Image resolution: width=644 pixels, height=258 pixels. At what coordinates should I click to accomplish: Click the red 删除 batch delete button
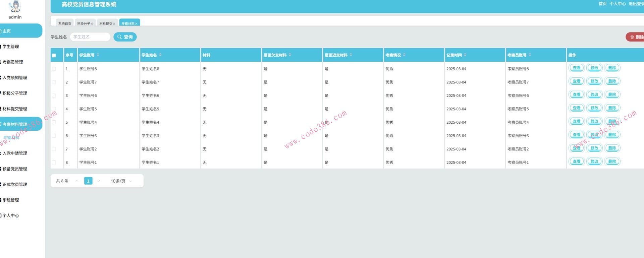click(x=635, y=37)
